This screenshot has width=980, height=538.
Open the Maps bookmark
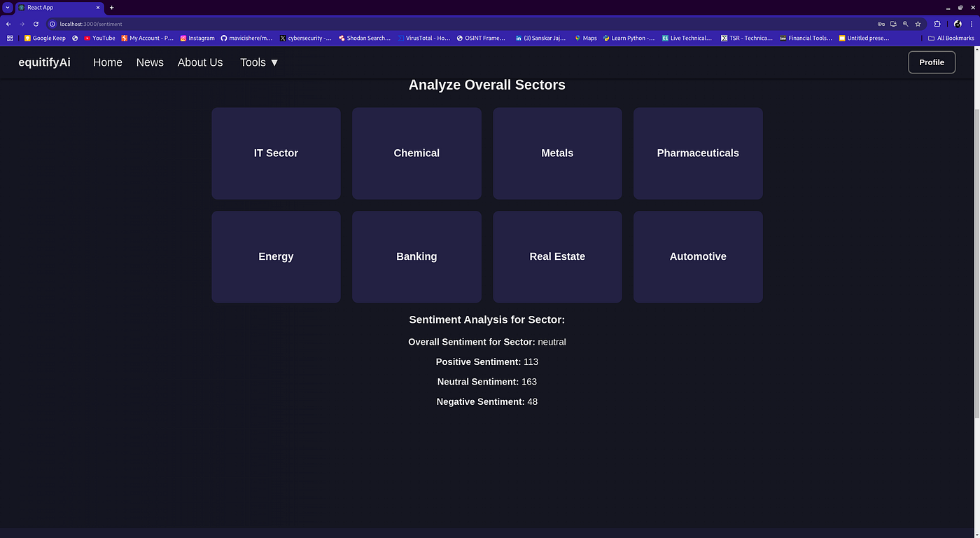tap(586, 38)
